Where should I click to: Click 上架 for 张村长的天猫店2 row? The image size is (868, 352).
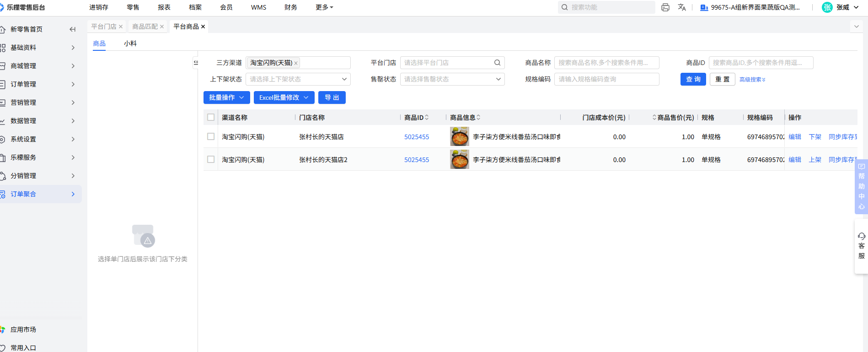point(815,160)
